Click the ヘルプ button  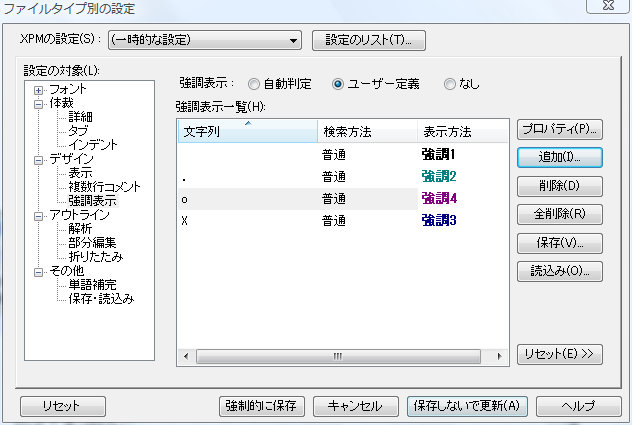coord(578,406)
